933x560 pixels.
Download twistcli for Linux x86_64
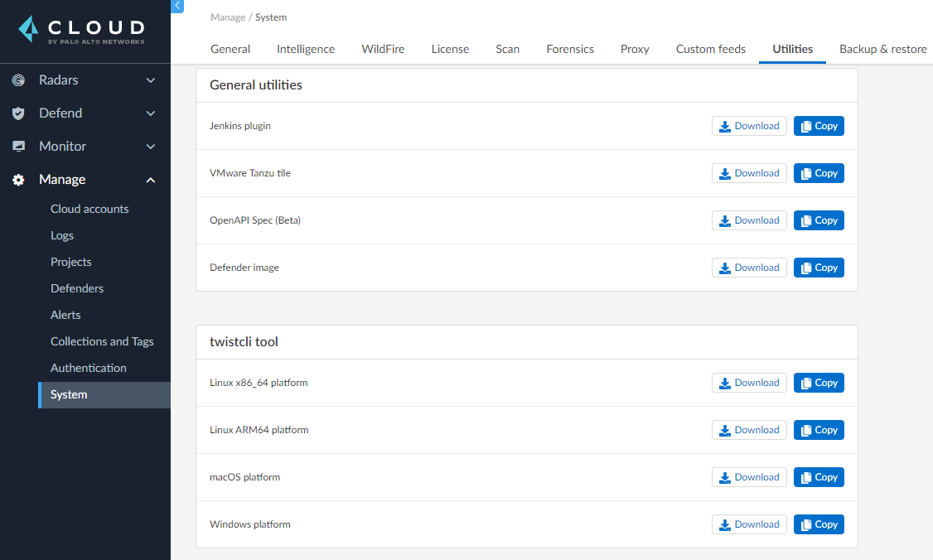point(749,383)
